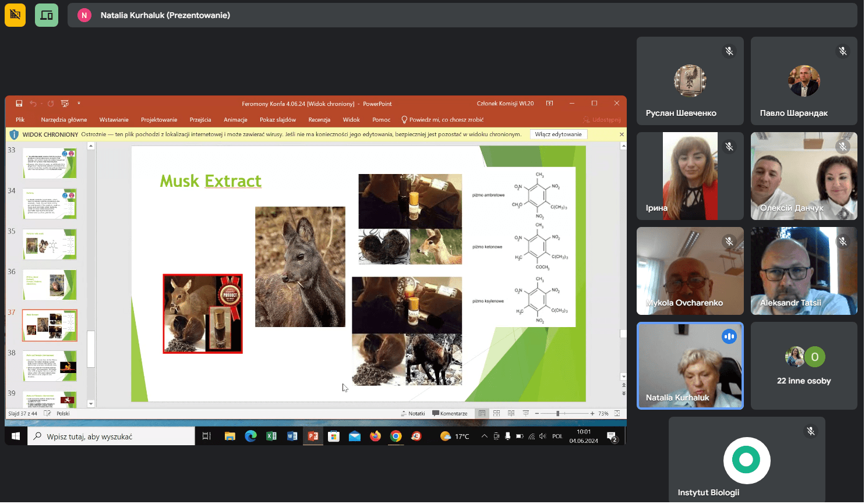Toggle the Komentarze comments pane
Viewport: 865px width, 504px height.
click(x=450, y=413)
